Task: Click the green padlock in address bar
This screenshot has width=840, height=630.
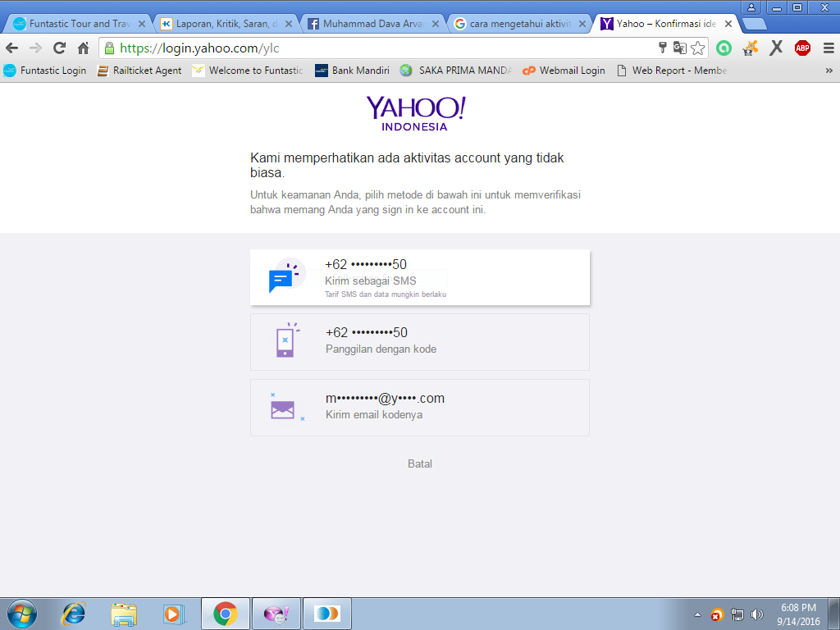Action: click(109, 48)
